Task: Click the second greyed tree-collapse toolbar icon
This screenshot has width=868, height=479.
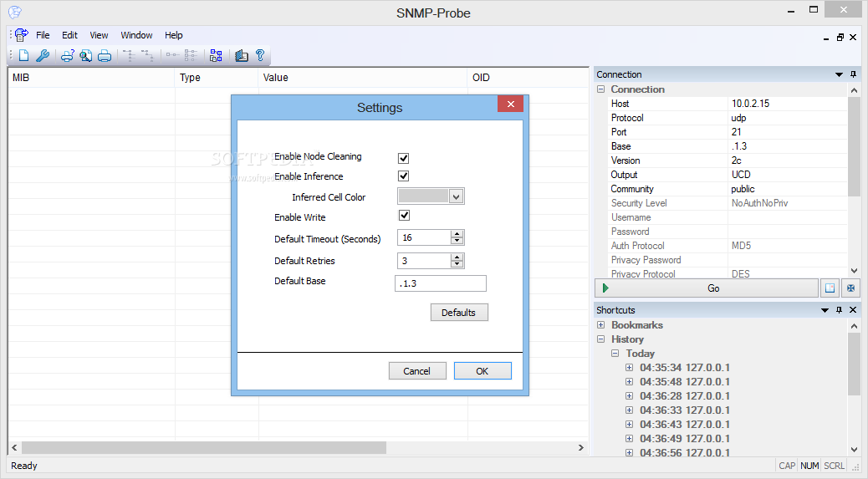Action: click(146, 55)
